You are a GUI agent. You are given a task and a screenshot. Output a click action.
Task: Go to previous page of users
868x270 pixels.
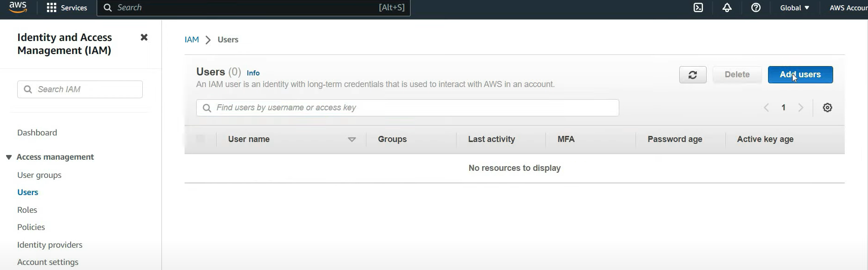[x=766, y=108]
